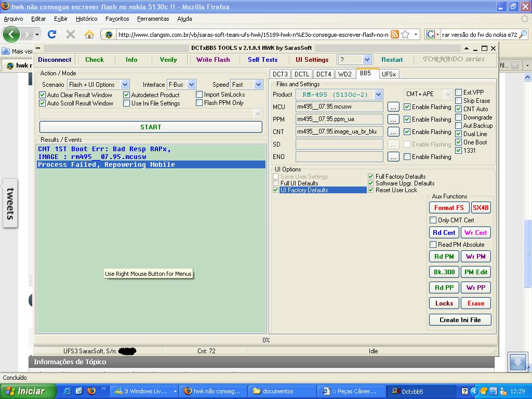Click the Iniciar start button

coord(28,391)
